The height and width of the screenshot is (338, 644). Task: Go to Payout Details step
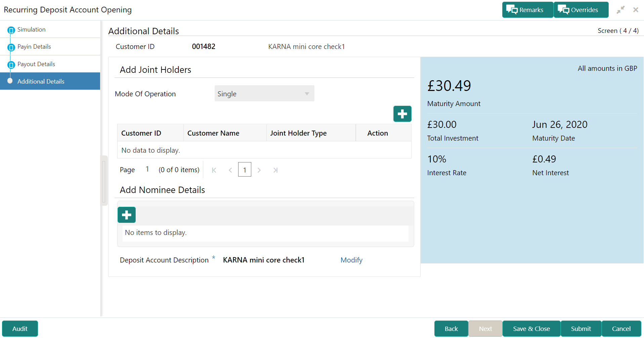[36, 64]
